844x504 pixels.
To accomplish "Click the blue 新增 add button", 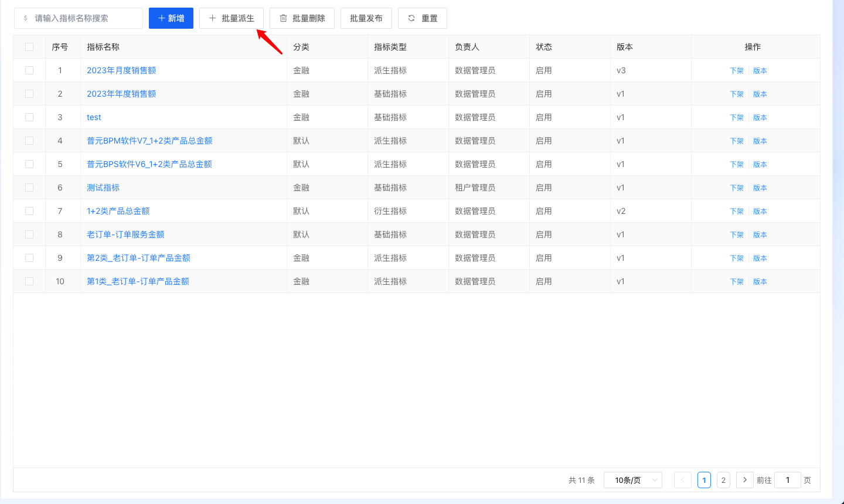I will (171, 18).
